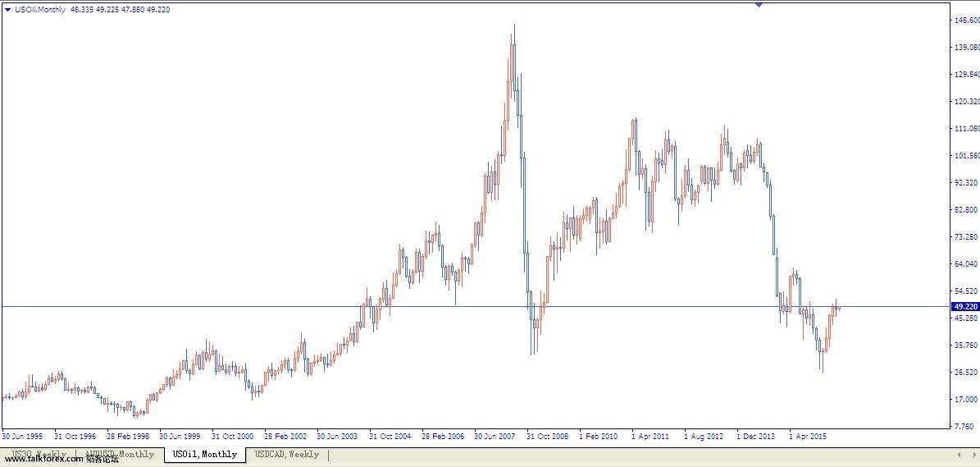
Task: Open the USDCAD,Weekly chart tab
Action: (x=287, y=455)
